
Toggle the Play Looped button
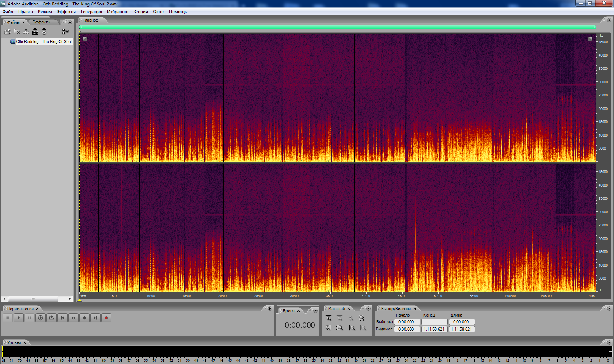coord(52,318)
